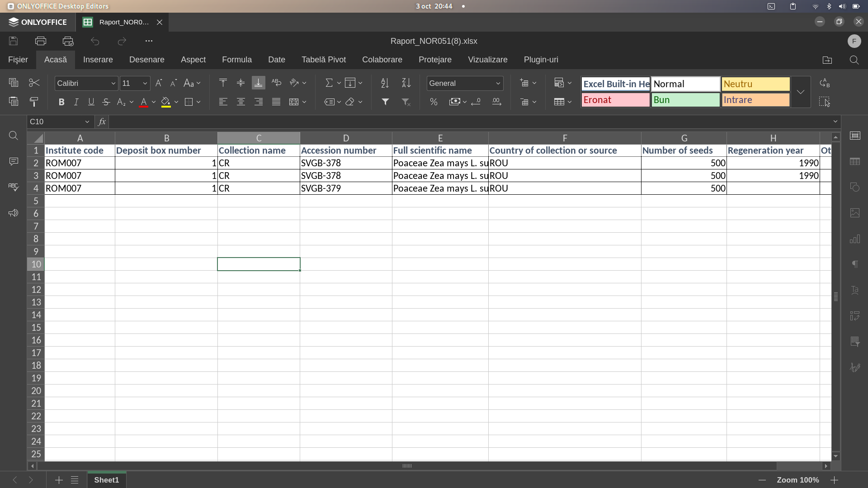
Task: Toggle wrap text
Action: pos(276,83)
